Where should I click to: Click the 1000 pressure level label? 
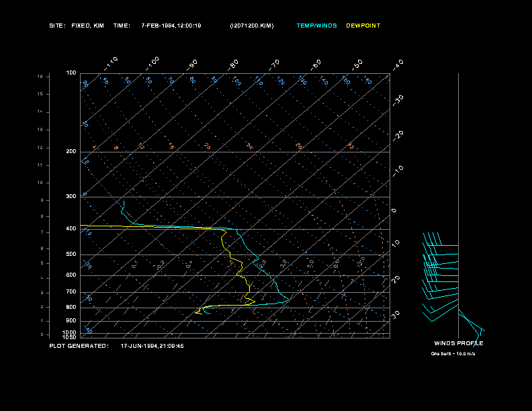(70, 332)
